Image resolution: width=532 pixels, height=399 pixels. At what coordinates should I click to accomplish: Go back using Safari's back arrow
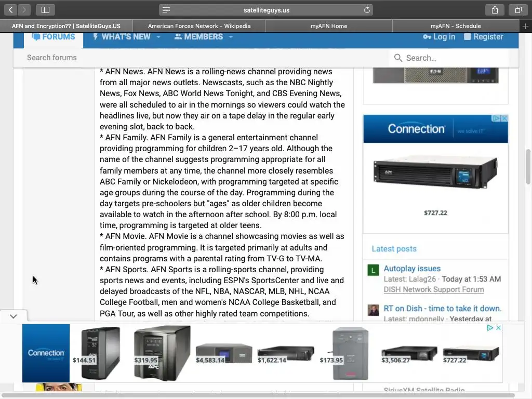pos(10,10)
